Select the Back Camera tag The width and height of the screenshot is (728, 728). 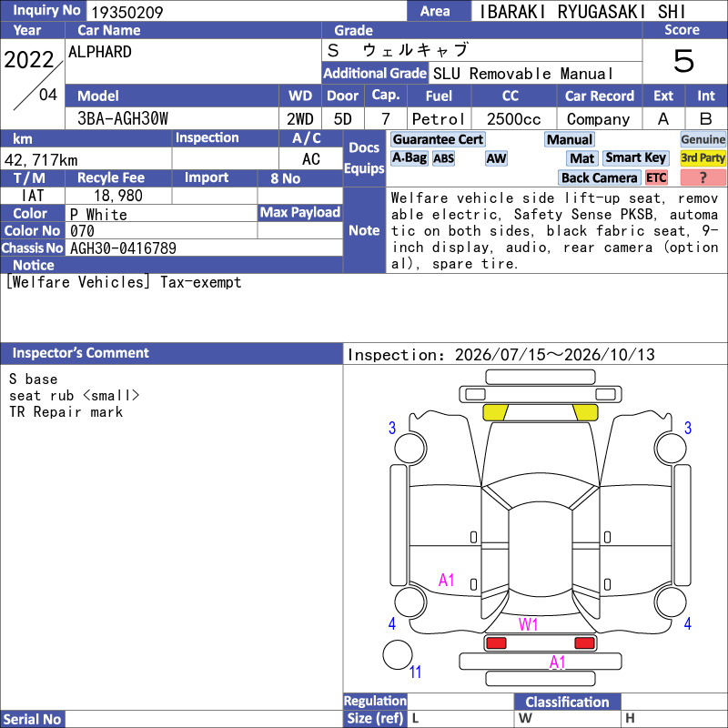(599, 177)
